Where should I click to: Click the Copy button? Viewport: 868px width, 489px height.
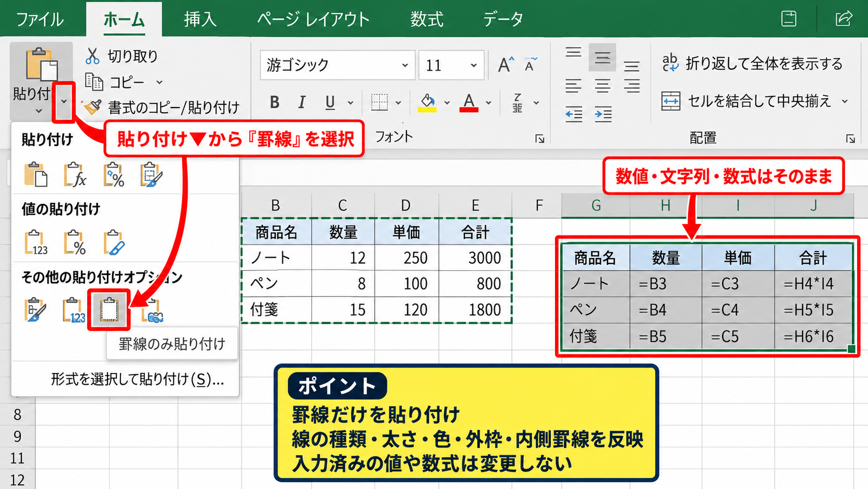point(115,82)
